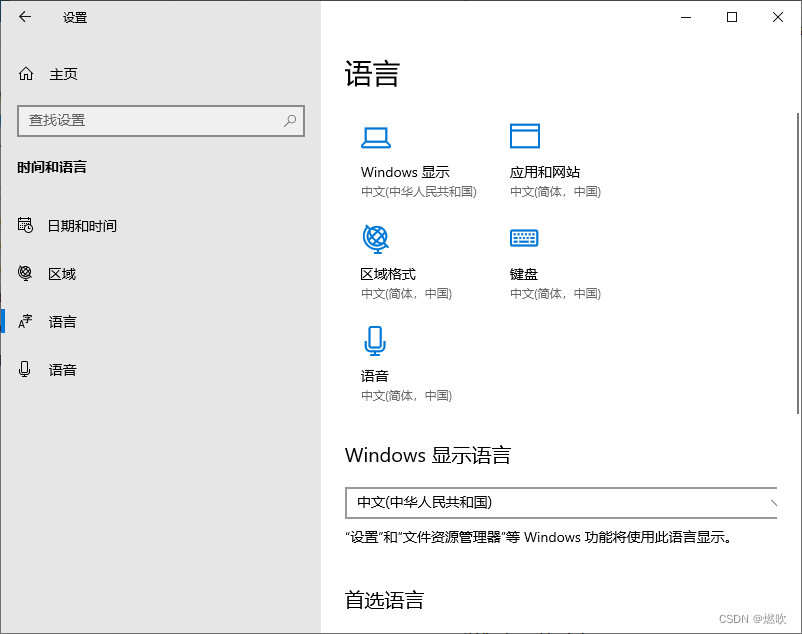Screen dimensions: 802x634
Task: Select 日期和时间 in the sidebar
Action: (x=82, y=226)
